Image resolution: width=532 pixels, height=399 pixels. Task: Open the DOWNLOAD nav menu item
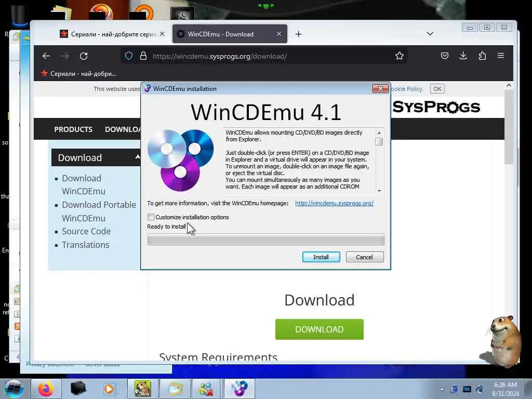pos(123,129)
